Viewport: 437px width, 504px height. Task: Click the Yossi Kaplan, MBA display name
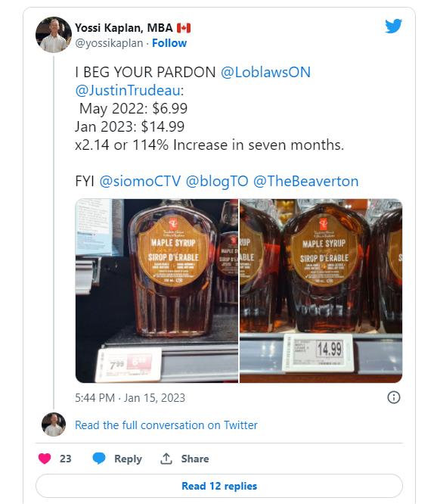point(124,28)
